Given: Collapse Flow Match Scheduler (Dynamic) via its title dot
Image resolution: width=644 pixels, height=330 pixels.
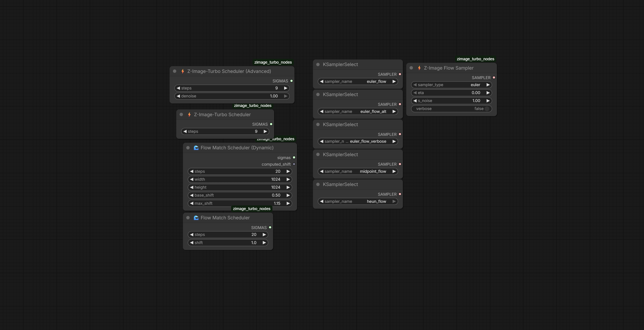Looking at the screenshot, I should 188,148.
